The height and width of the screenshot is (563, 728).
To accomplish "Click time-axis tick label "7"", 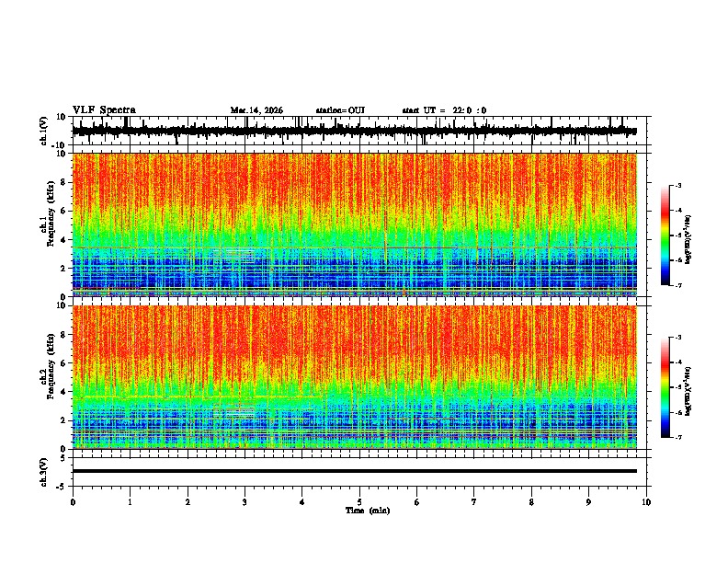I will point(474,502).
